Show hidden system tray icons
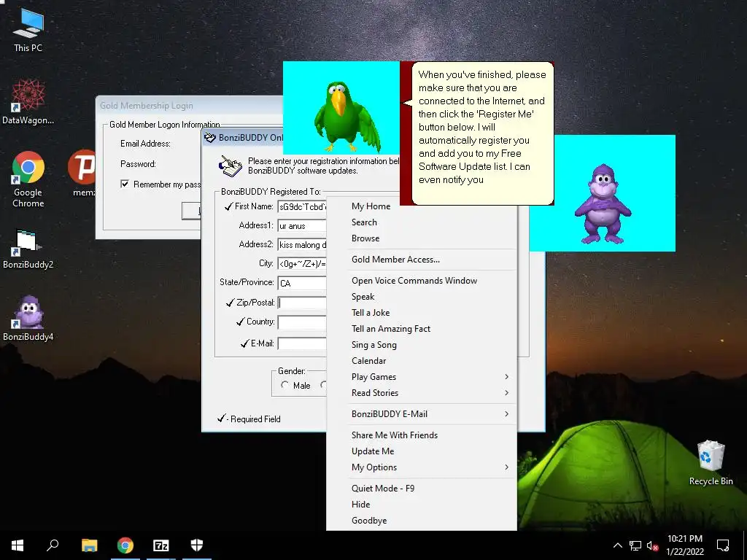The height and width of the screenshot is (560, 747). pos(617,545)
